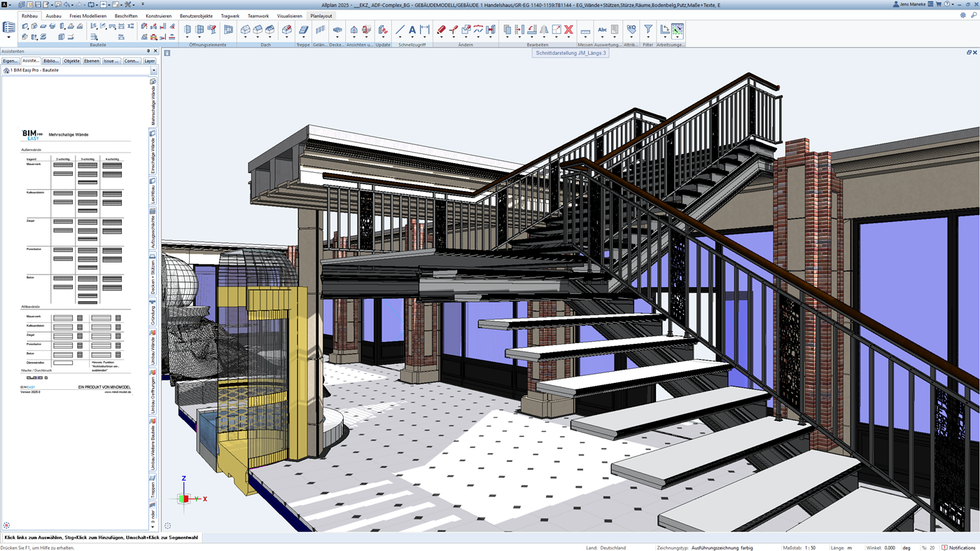Switch to the Ebenen palette tab
The image size is (980, 551).
coord(92,61)
